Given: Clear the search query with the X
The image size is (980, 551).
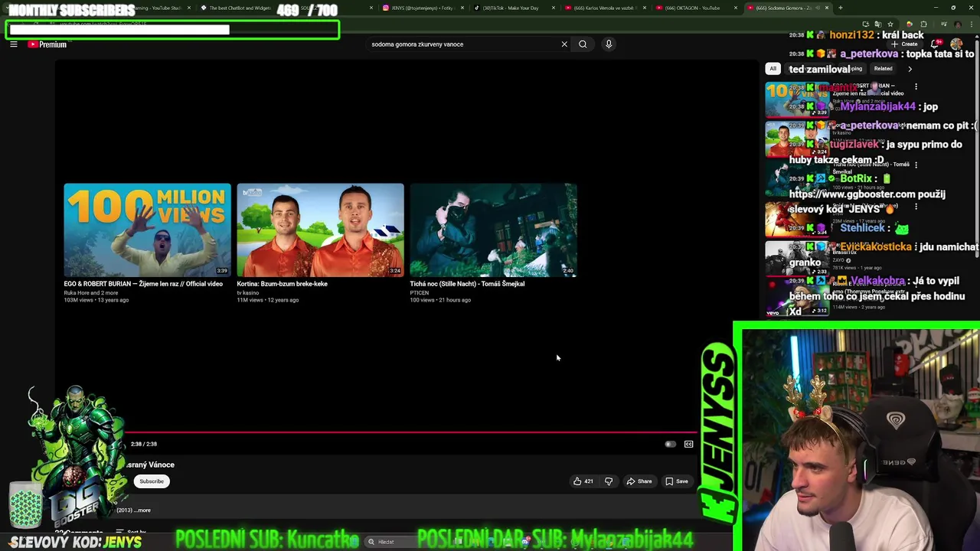Looking at the screenshot, I should pyautogui.click(x=564, y=44).
